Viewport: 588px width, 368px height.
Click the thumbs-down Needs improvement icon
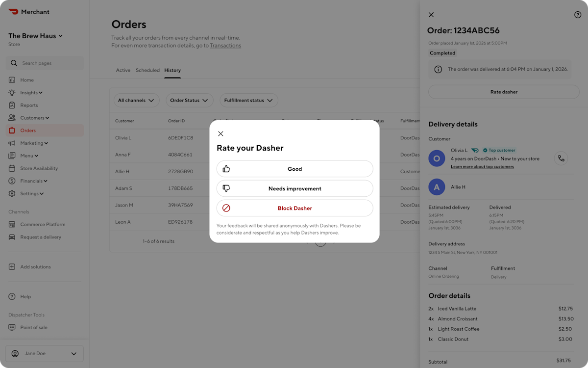(226, 188)
